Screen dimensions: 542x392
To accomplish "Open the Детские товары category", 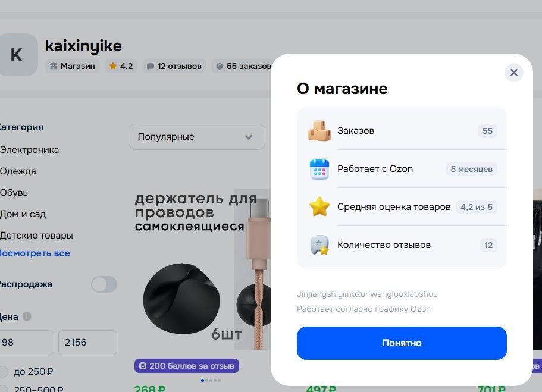I will click(36, 236).
